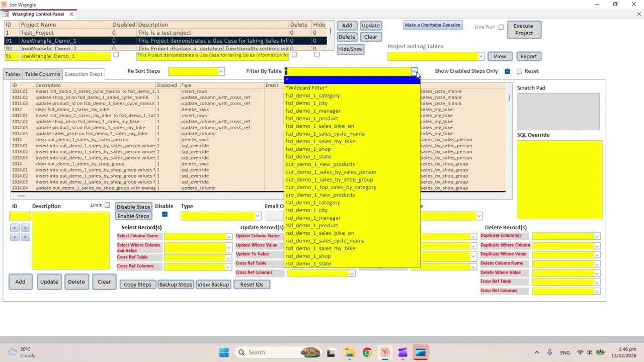644x362 pixels.
Task: Toggle Hide checkbox in project edit row
Action: (316, 54)
